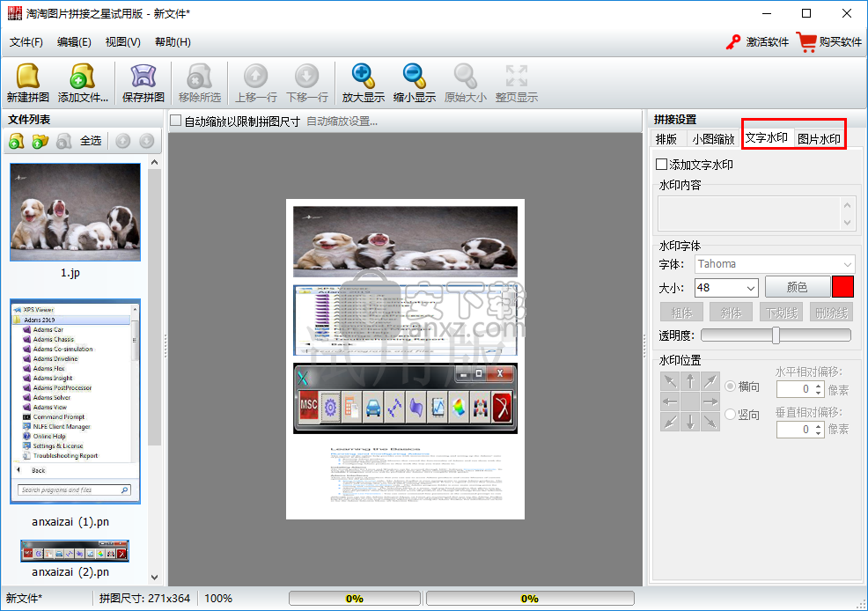
Task: Click the 透明度 slider handle
Action: pos(776,335)
